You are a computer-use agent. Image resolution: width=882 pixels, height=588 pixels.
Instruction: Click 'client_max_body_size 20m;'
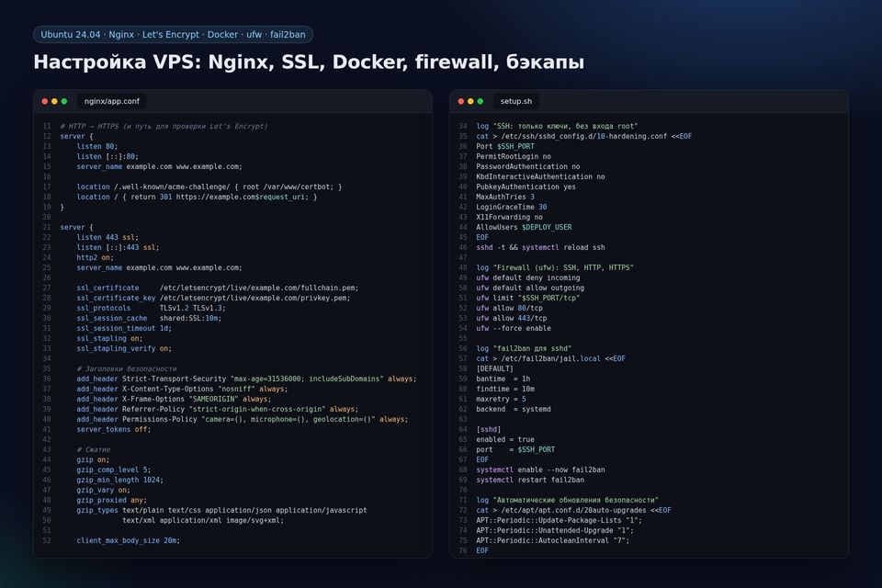[x=129, y=541]
